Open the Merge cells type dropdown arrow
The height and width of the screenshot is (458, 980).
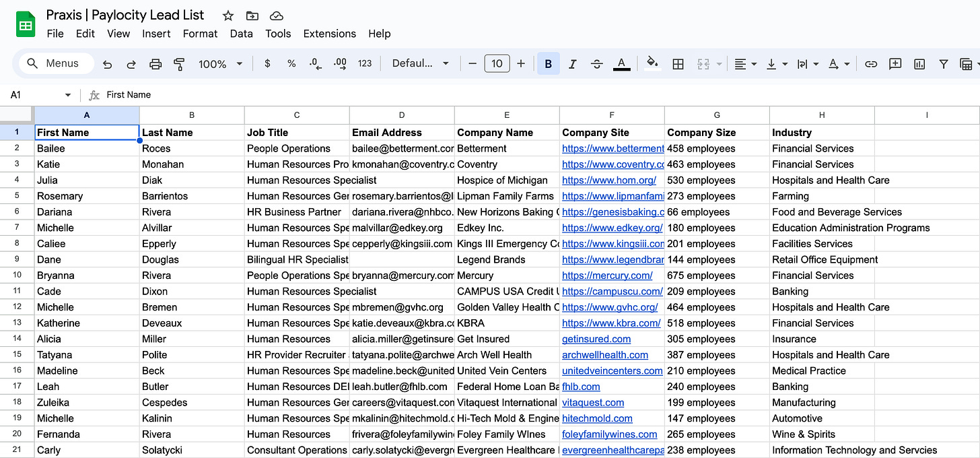point(719,64)
